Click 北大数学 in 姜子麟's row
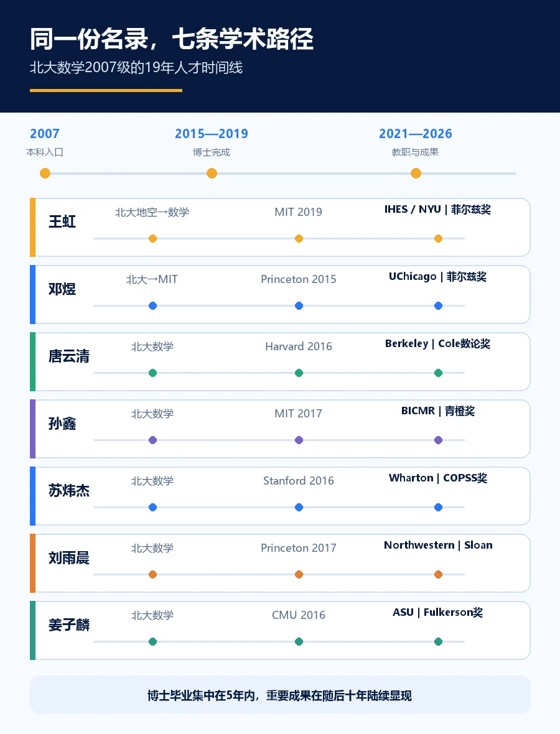The height and width of the screenshot is (734, 560). (x=152, y=616)
